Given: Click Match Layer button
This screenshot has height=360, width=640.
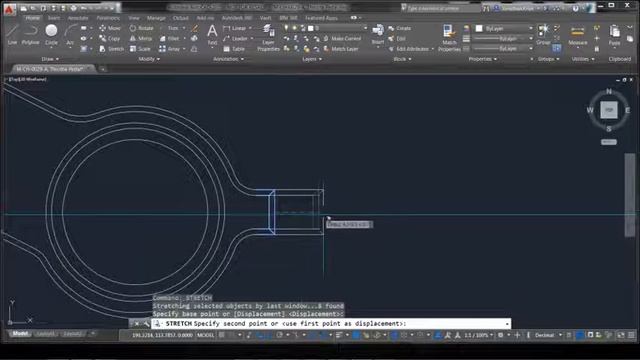Looking at the screenshot, I should (341, 49).
